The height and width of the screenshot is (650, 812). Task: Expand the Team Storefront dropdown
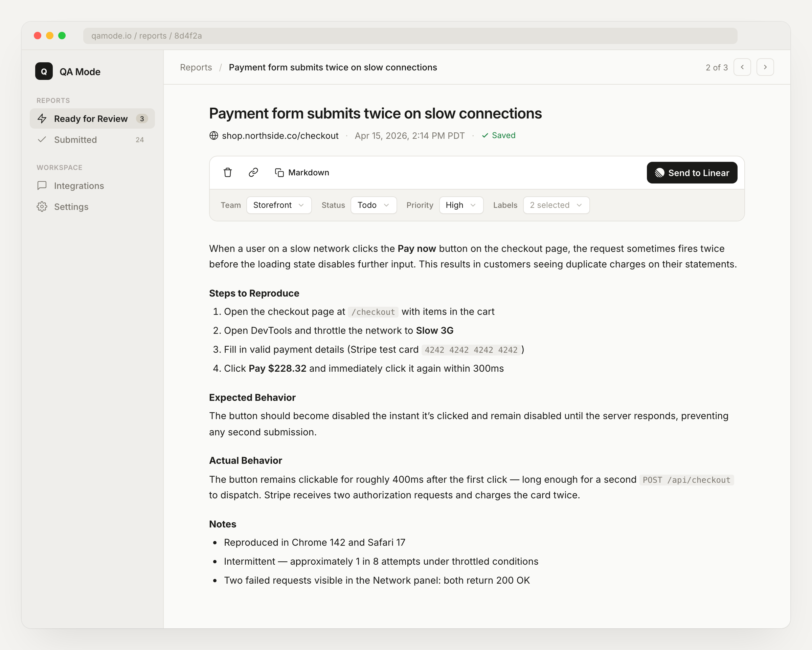coord(279,205)
